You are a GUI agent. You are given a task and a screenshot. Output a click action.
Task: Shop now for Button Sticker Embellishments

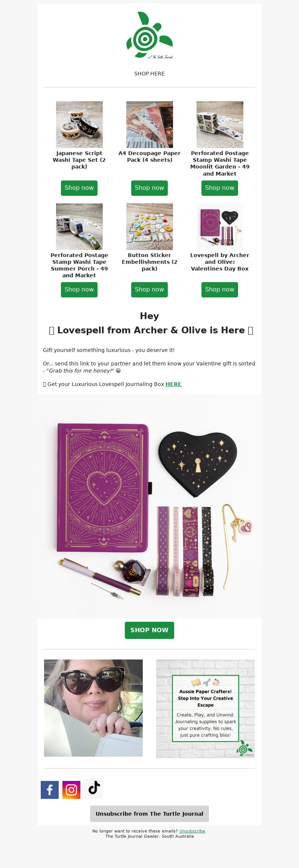pos(149,290)
